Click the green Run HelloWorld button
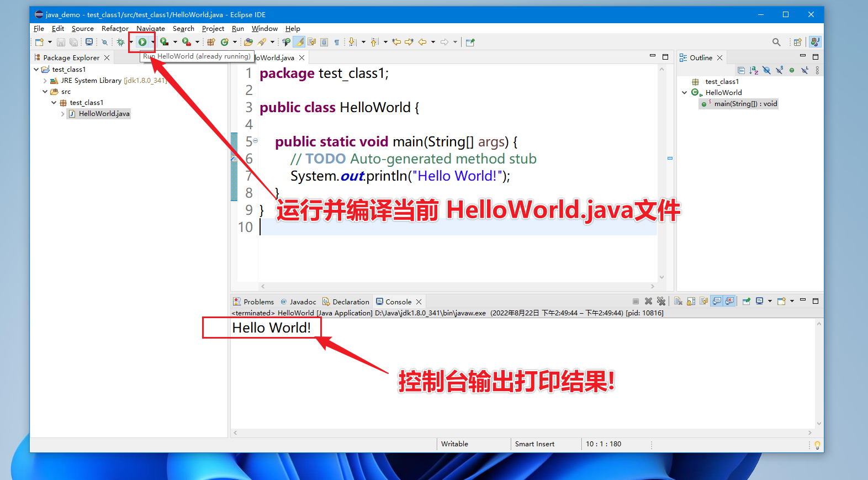 click(142, 42)
